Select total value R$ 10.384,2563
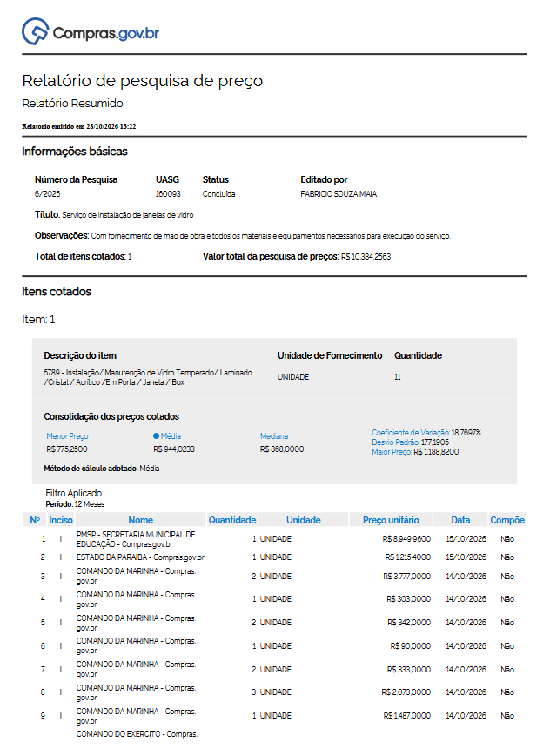This screenshot has height=756, width=550. point(366,256)
